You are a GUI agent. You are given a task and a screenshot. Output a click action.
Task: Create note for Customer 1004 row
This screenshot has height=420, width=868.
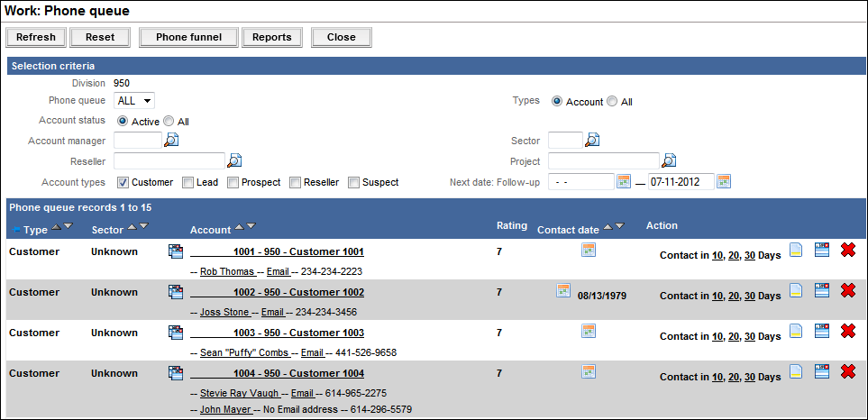[796, 371]
